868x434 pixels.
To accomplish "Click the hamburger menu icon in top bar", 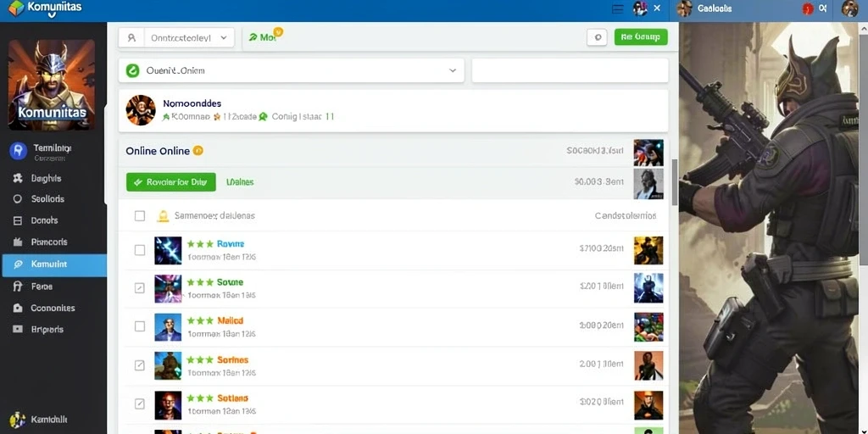I will 618,8.
